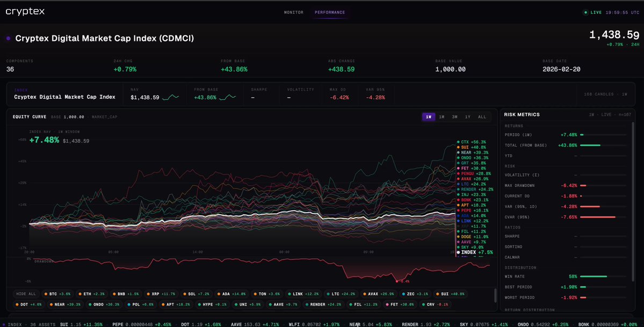Switch chart range to 3M
Image resolution: width=644 pixels, height=327 pixels.
(454, 117)
